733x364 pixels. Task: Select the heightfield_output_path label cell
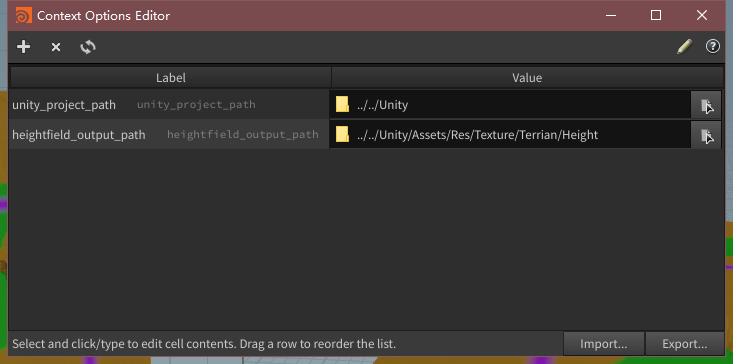tap(170, 135)
